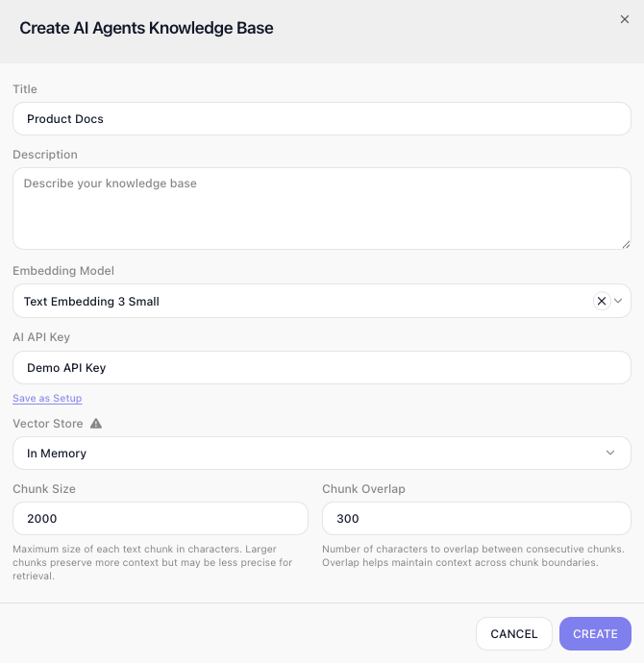Click into the Description text area
Screen dimensions: 644x663
pos(322,209)
